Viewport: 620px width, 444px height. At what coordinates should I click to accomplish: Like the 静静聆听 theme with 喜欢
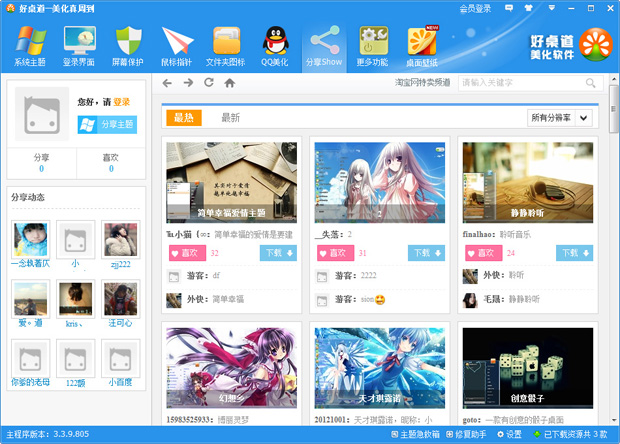pyautogui.click(x=481, y=253)
